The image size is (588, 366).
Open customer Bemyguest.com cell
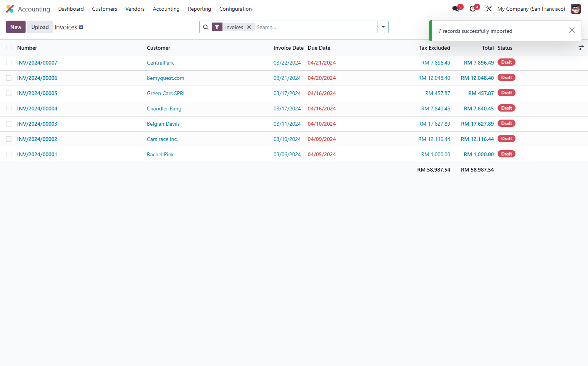click(166, 78)
